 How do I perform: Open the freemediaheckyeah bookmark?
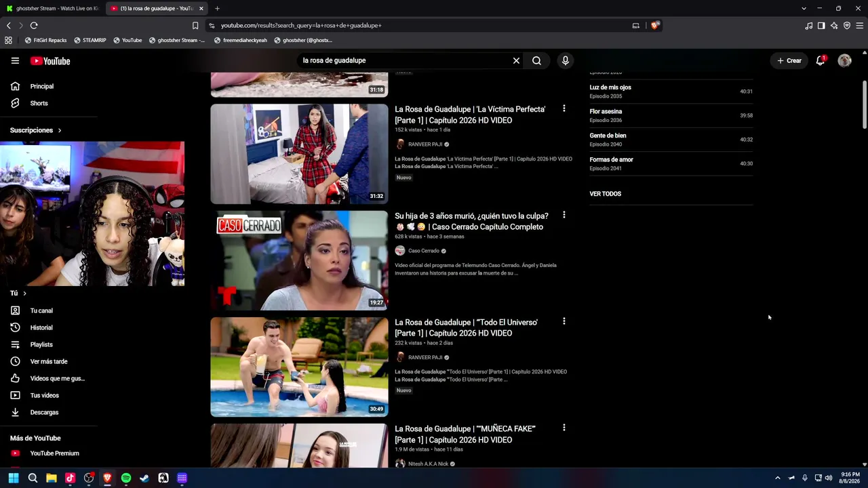(240, 40)
